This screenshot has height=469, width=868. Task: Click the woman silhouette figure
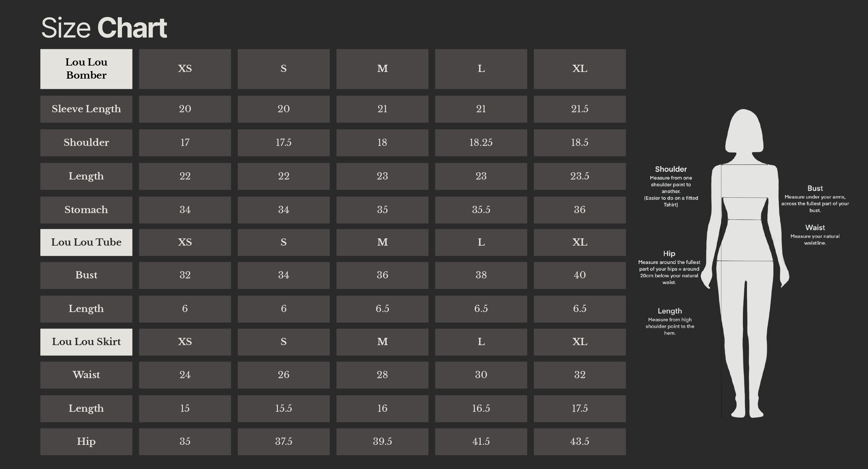(745, 263)
